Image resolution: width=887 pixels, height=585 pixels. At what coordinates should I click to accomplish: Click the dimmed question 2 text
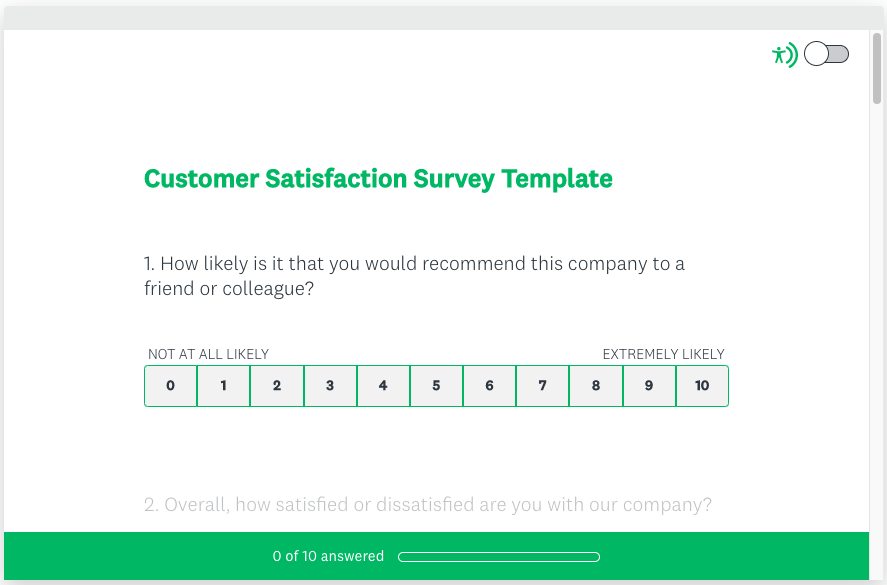coord(428,505)
